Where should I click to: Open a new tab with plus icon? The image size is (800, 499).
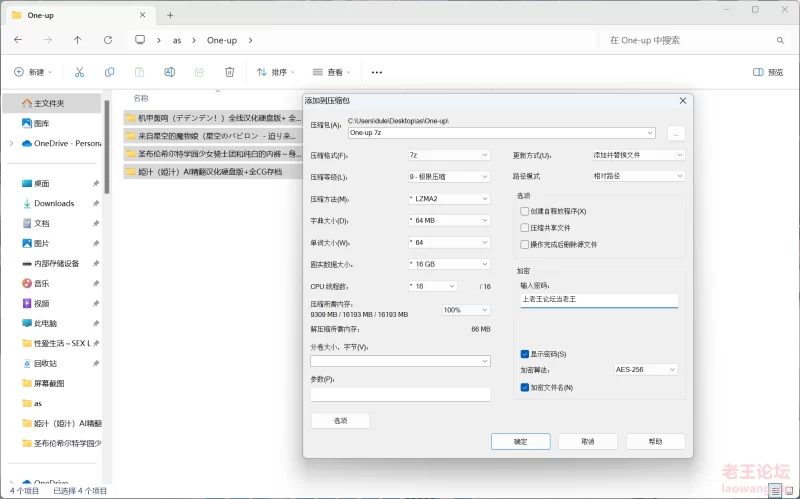(170, 15)
